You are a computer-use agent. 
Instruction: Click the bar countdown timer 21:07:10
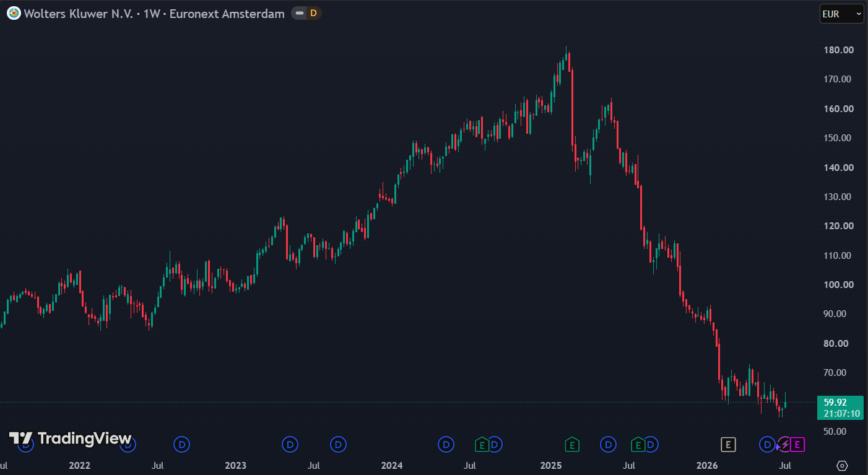tap(841, 413)
